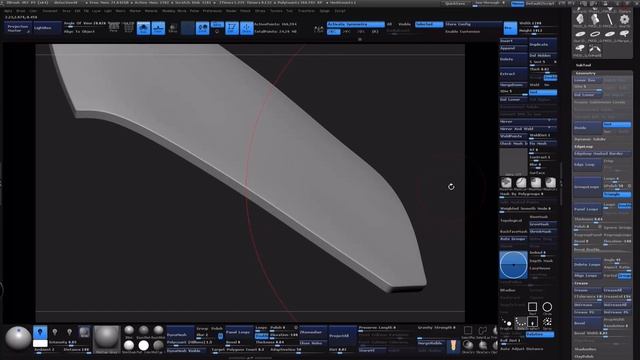
Task: Select the first tool thumbnail in Tool palette
Action: (x=580, y=20)
